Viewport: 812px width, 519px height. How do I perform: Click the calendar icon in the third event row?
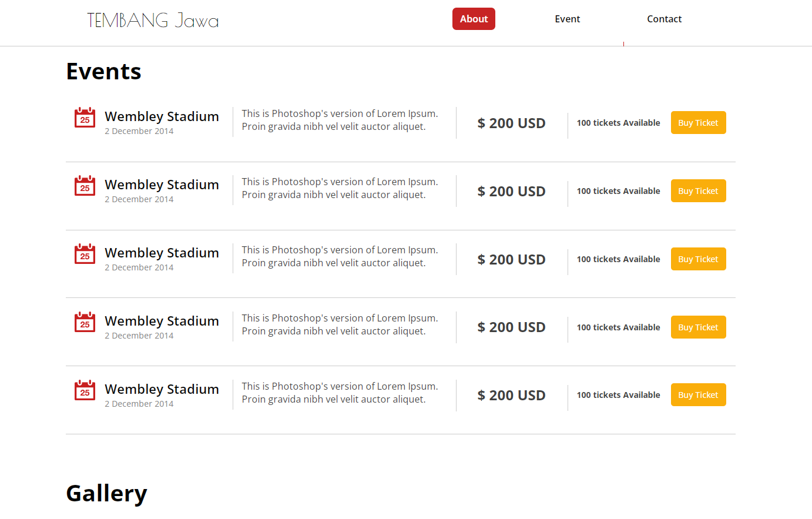click(x=85, y=254)
